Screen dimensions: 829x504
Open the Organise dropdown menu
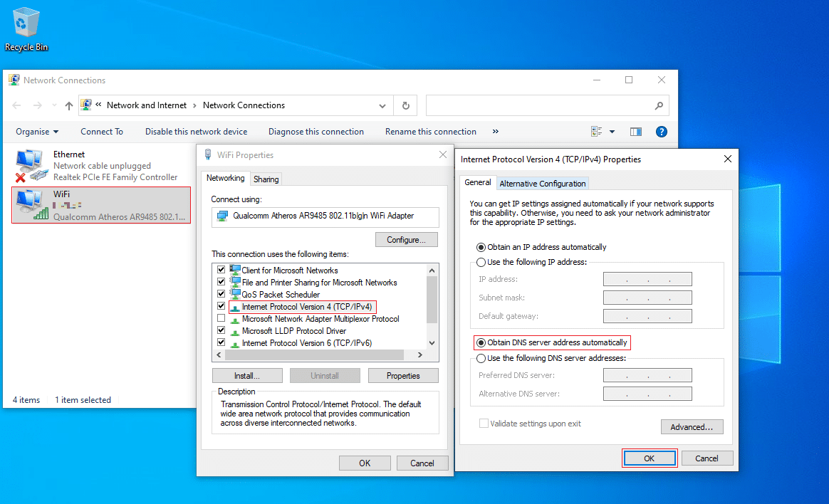point(38,132)
